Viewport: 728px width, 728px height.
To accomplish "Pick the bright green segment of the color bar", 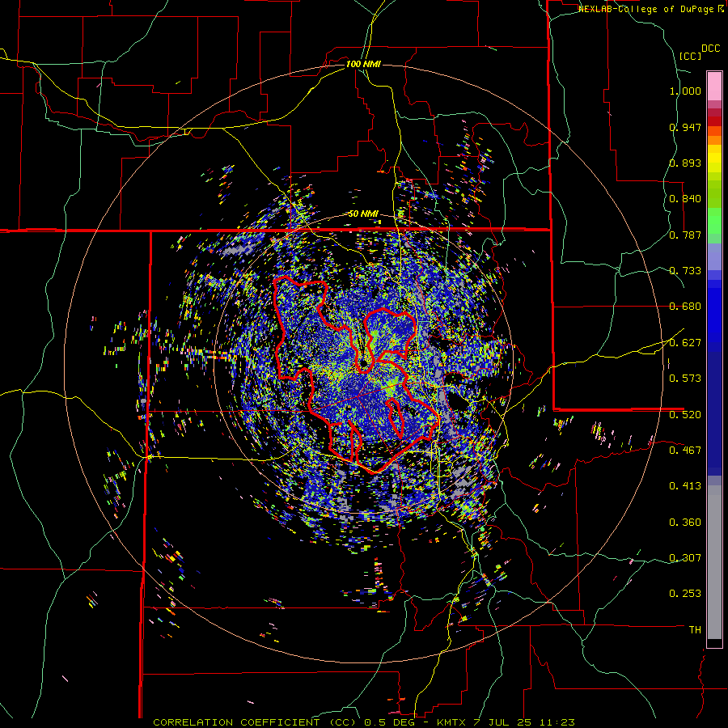I will point(714,221).
